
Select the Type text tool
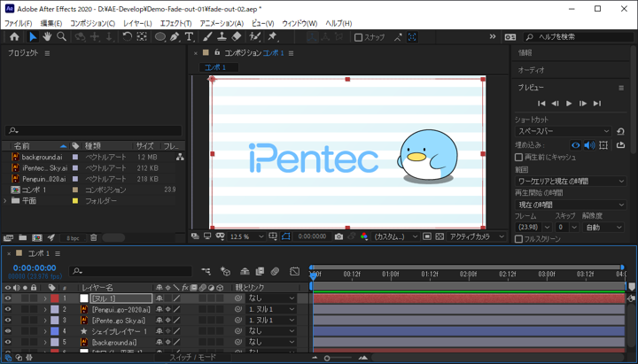(189, 37)
